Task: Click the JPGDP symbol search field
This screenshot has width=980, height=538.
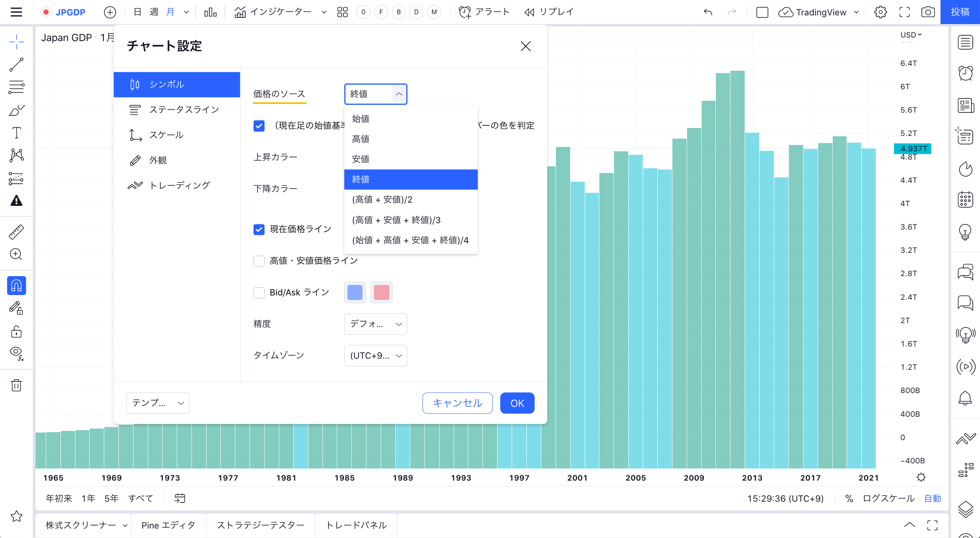Action: pos(70,12)
